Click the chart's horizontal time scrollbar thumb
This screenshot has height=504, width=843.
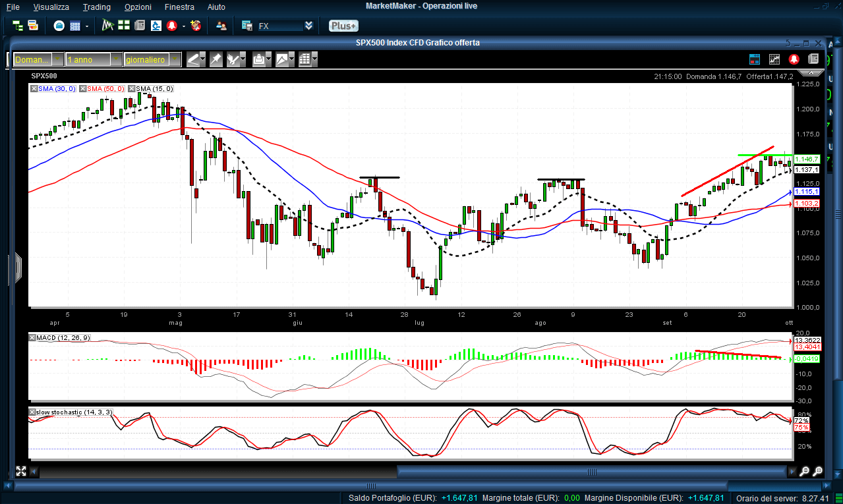coord(592,471)
